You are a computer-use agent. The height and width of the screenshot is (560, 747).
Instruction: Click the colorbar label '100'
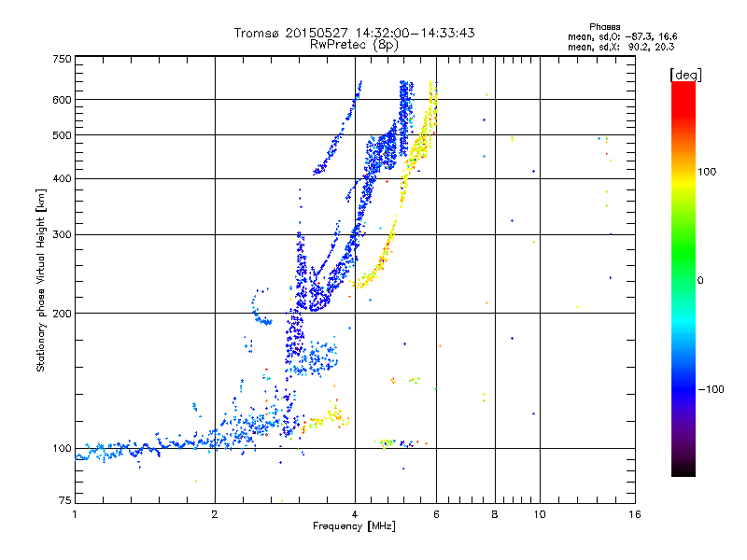[x=707, y=172]
